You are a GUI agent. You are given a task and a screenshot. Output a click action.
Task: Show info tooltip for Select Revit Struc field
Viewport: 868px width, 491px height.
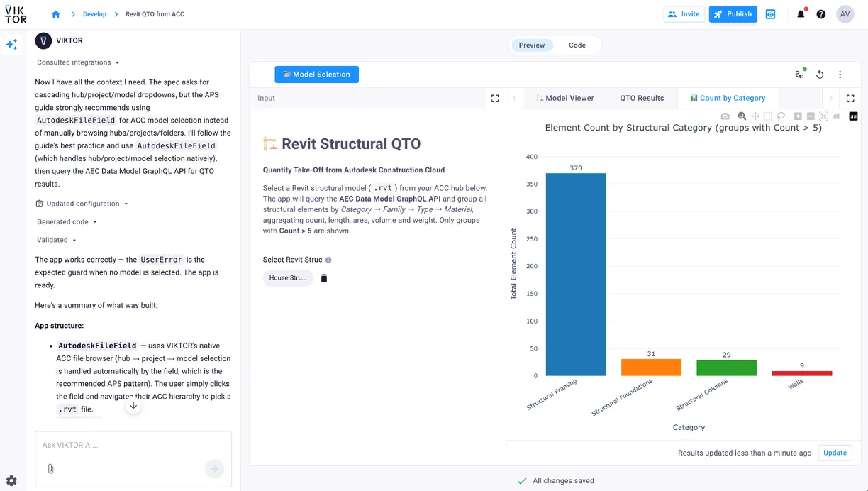(328, 260)
